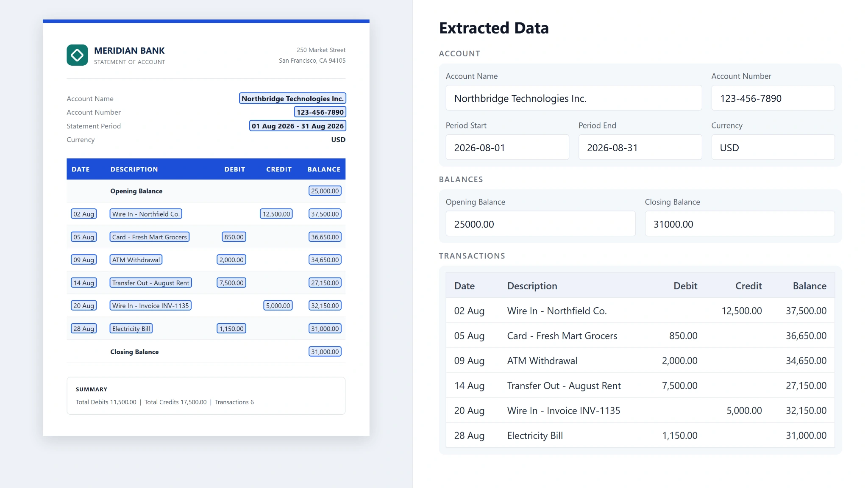Click the Date header in extracted transactions
Screen dimensions: 868x488
coord(464,286)
